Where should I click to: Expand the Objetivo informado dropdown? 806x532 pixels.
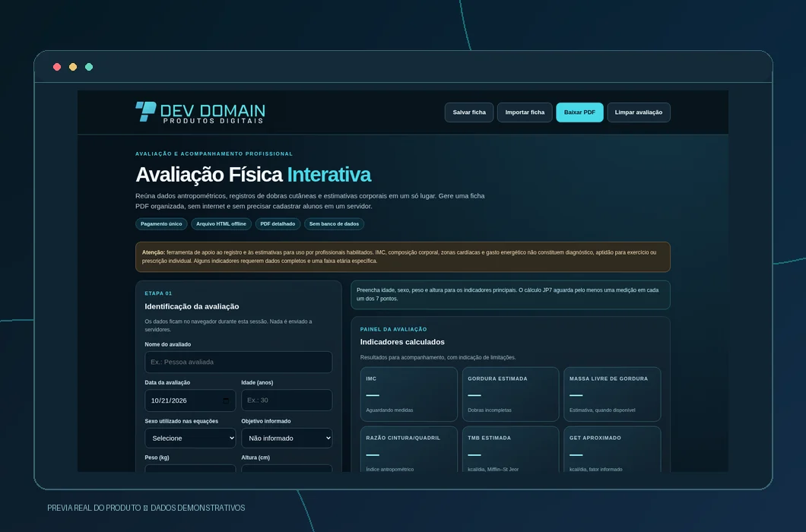coord(287,438)
